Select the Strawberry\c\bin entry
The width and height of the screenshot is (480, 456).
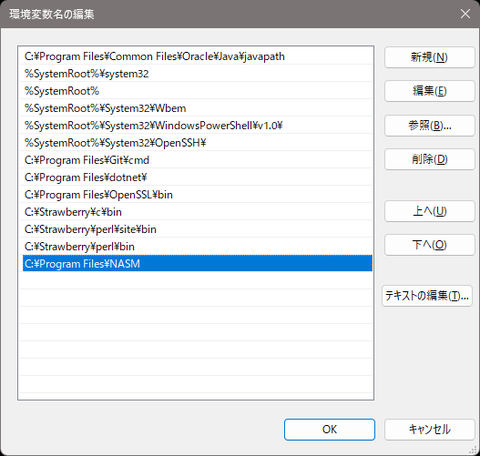[196, 212]
